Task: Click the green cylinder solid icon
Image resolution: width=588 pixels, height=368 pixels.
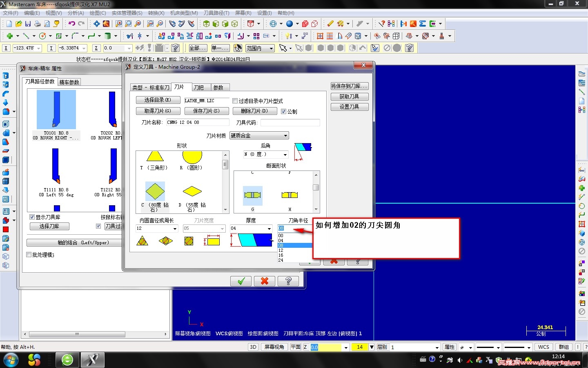Action: 108,36
